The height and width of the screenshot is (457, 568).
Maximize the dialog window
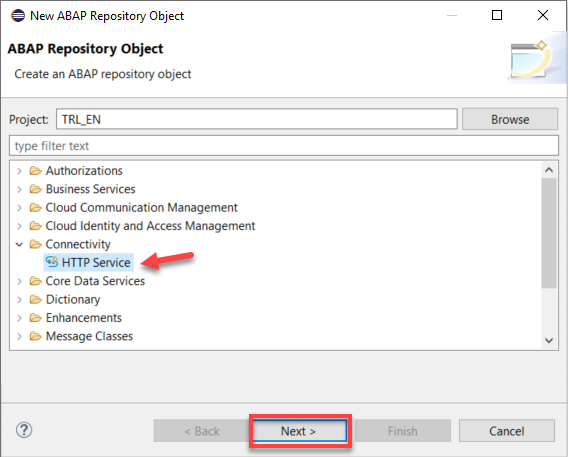point(497,15)
